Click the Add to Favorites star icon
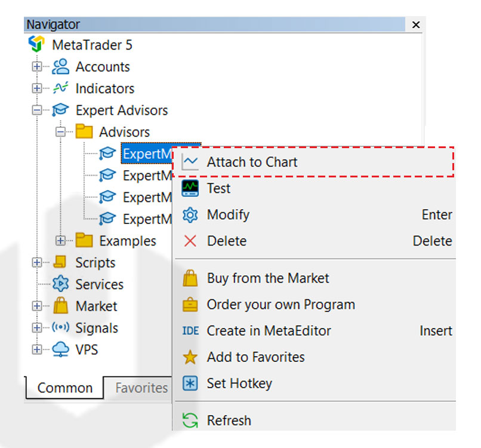This screenshot has height=448, width=481. pos(190,357)
